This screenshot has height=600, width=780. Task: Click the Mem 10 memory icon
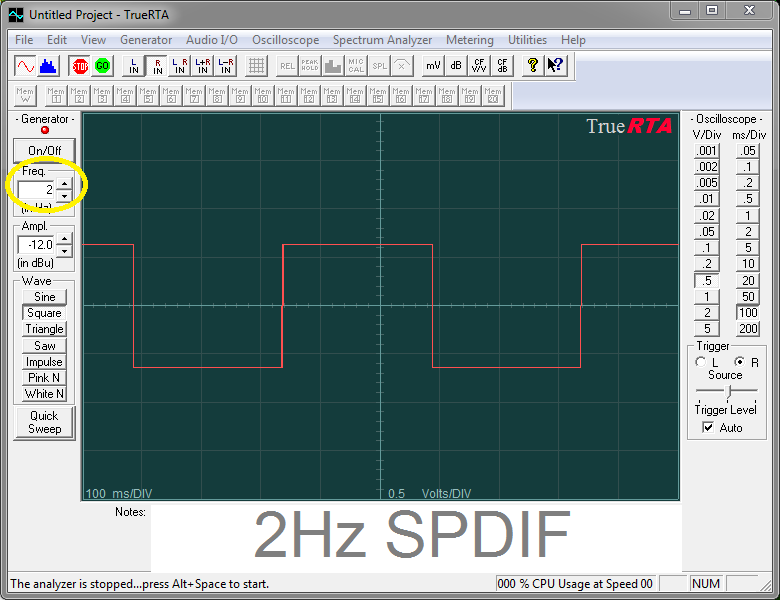click(263, 95)
